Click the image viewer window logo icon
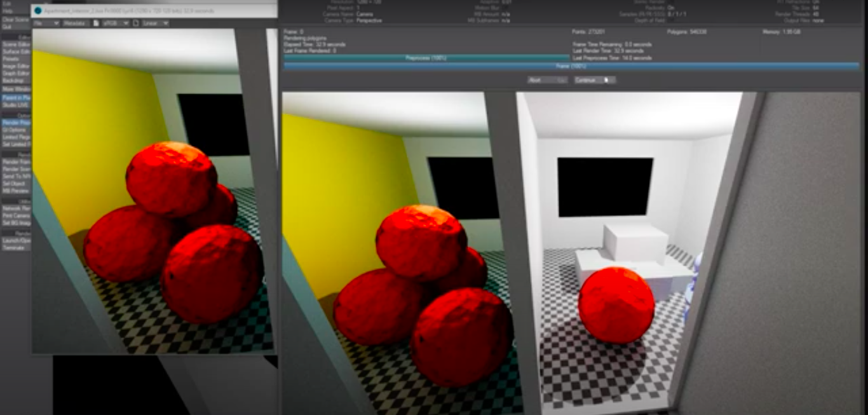 [37, 11]
